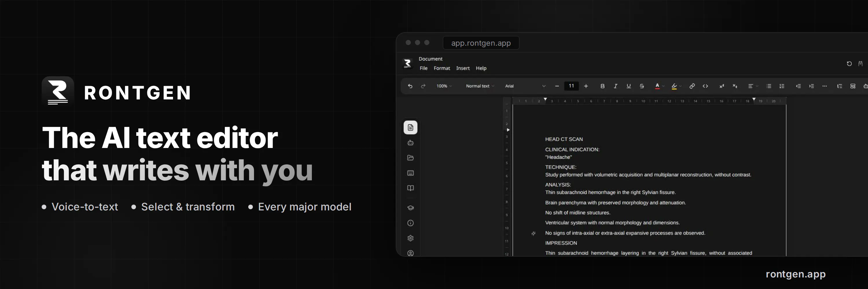Open the Help menu

(x=481, y=68)
